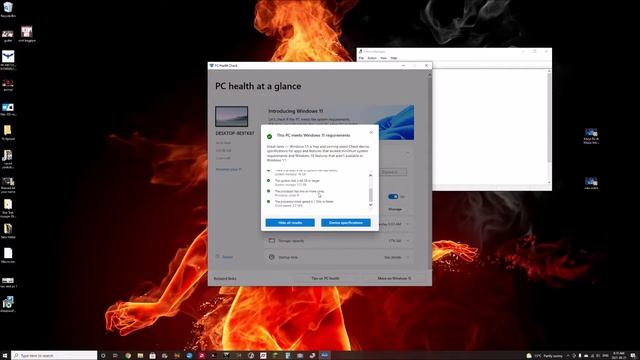Image resolution: width=640 pixels, height=360 pixels.
Task: Open File Explorer from the taskbar
Action: click(x=140, y=356)
